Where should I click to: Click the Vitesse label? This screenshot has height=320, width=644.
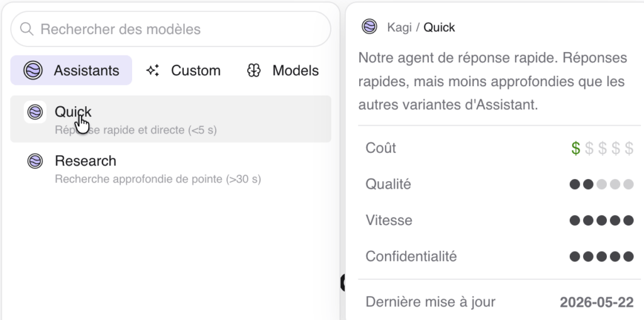pyautogui.click(x=389, y=220)
